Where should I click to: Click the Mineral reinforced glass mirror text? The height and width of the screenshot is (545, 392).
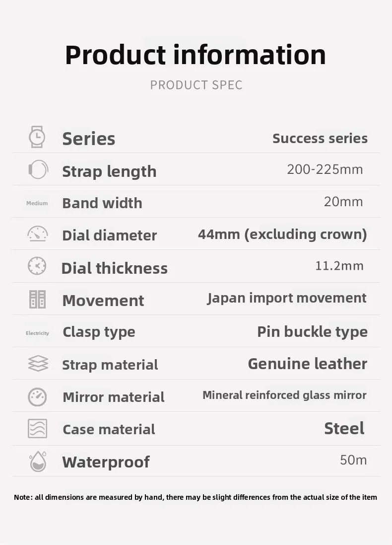284,395
